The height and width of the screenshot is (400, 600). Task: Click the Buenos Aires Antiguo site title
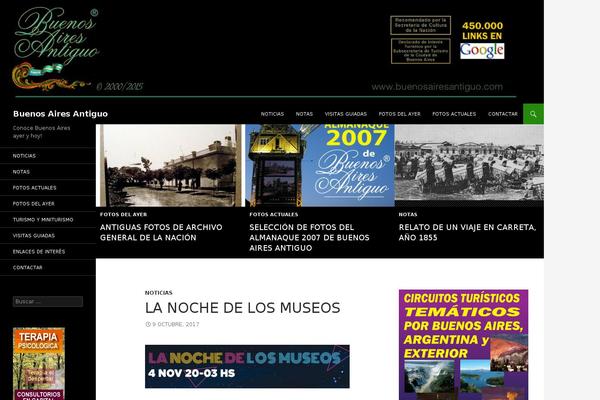point(60,114)
